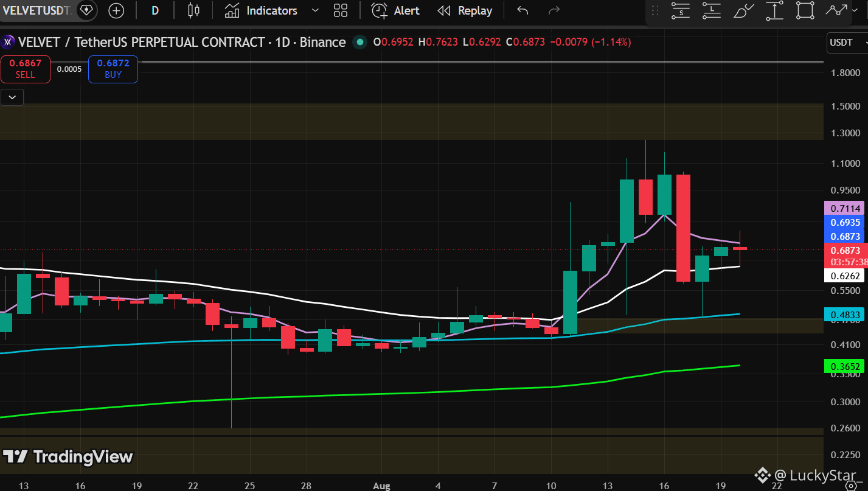
Task: Undo the last chart action
Action: point(523,10)
